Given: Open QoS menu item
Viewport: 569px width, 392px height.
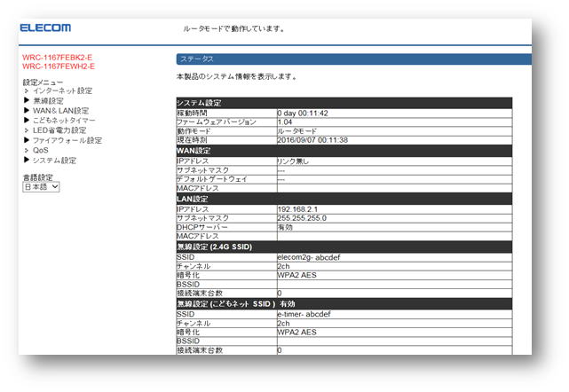Looking at the screenshot, I should coord(40,150).
